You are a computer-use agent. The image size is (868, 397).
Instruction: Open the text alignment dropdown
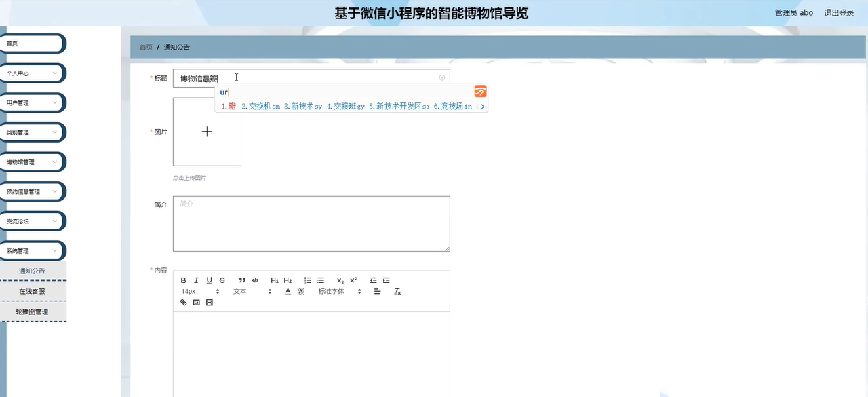378,291
